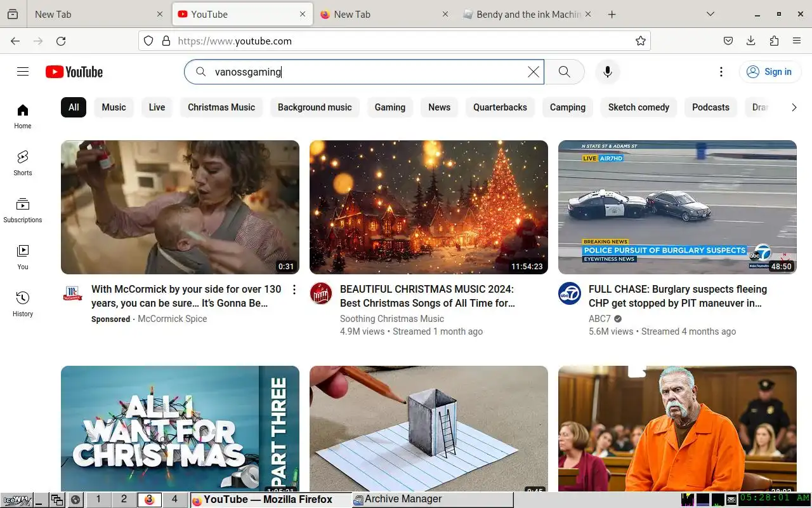
Task: Open the All I Want For Christmas thumbnail
Action: click(180, 429)
